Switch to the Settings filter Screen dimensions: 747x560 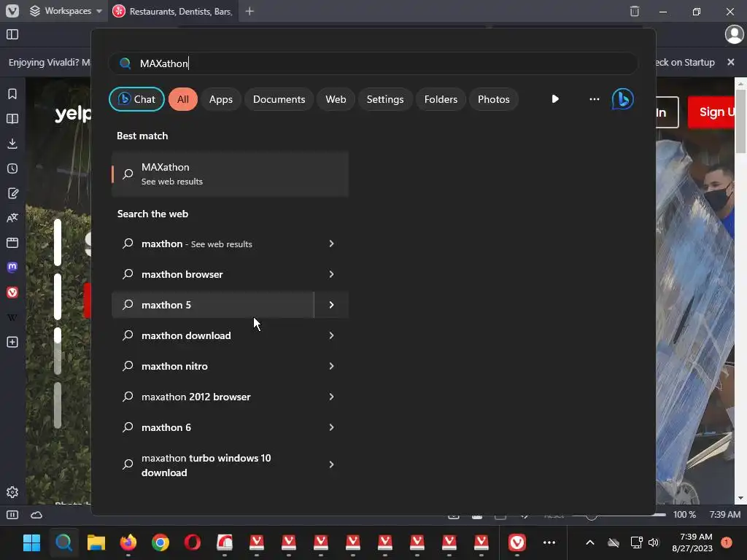(x=385, y=99)
